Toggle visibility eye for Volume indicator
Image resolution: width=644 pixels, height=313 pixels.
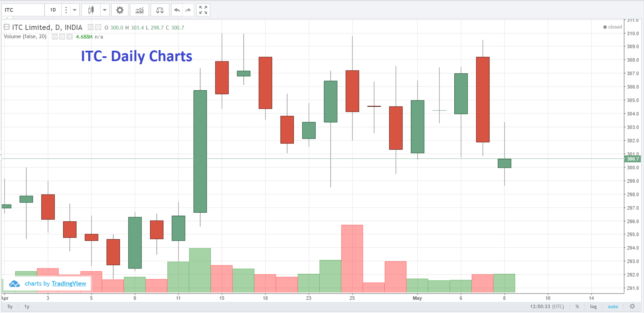coord(55,36)
